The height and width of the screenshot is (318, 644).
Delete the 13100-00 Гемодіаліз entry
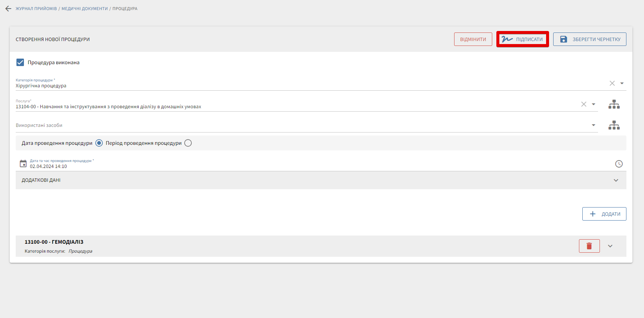[x=589, y=246]
